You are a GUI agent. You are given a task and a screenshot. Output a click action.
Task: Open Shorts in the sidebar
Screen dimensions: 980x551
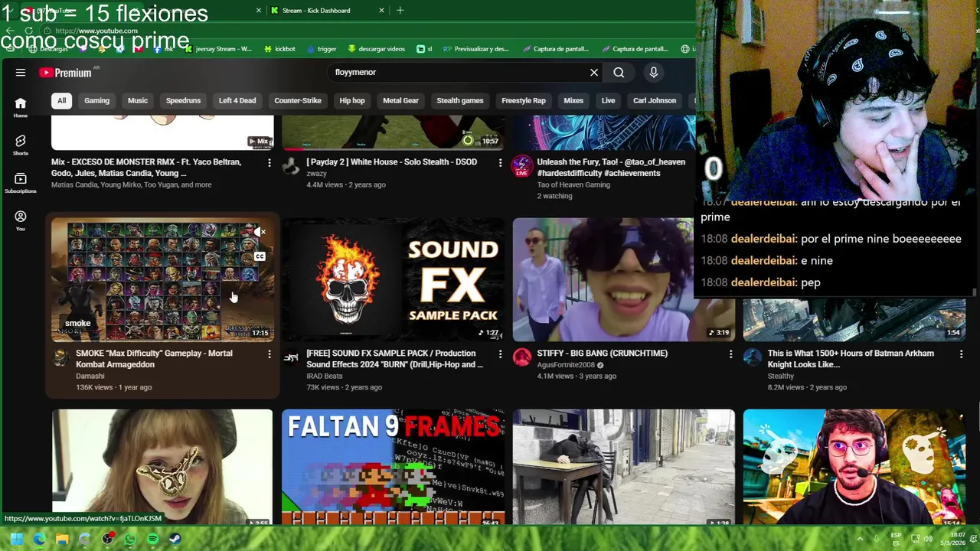(21, 145)
